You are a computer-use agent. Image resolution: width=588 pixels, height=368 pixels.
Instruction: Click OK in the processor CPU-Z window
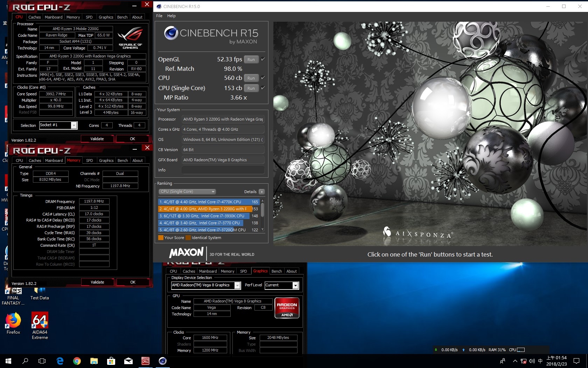[x=132, y=139]
